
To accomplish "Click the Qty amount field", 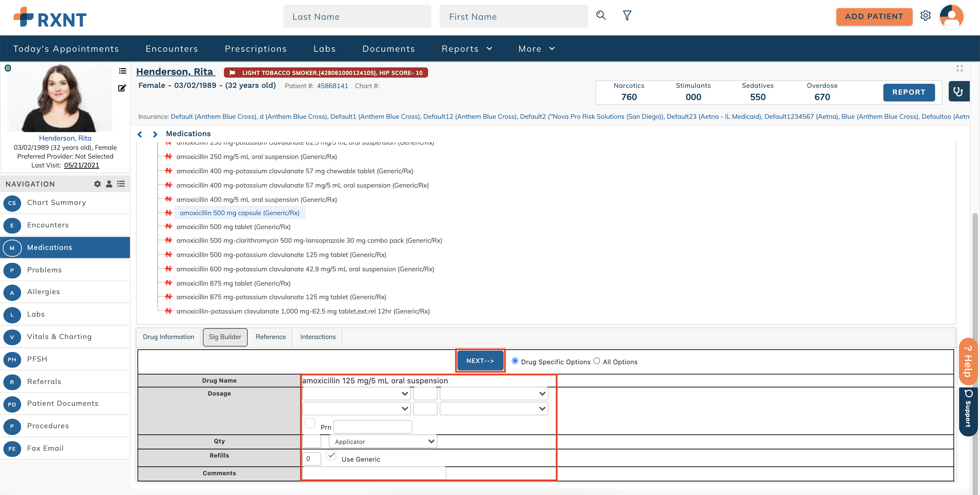I will pos(312,441).
